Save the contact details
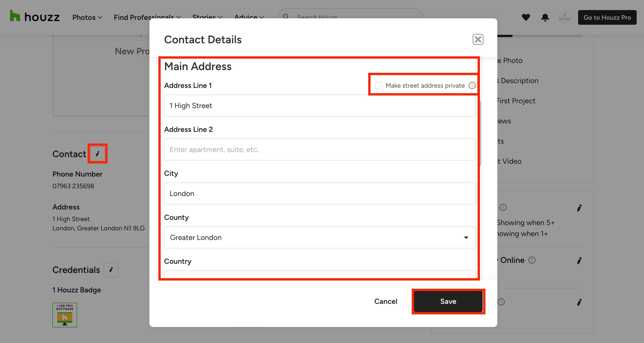This screenshot has height=343, width=644. pos(448,302)
